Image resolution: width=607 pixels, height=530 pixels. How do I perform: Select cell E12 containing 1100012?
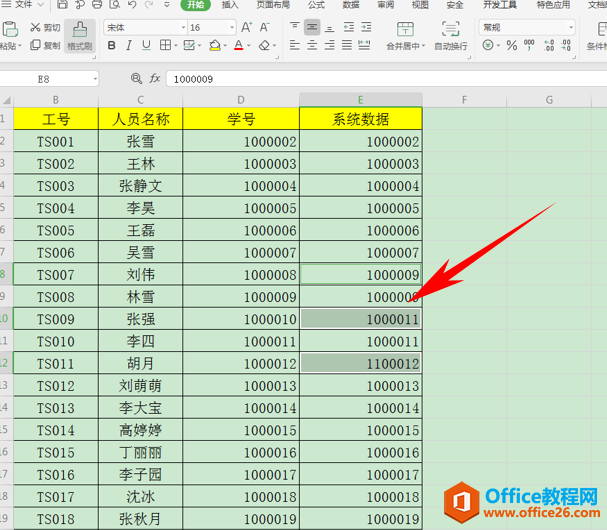point(360,363)
